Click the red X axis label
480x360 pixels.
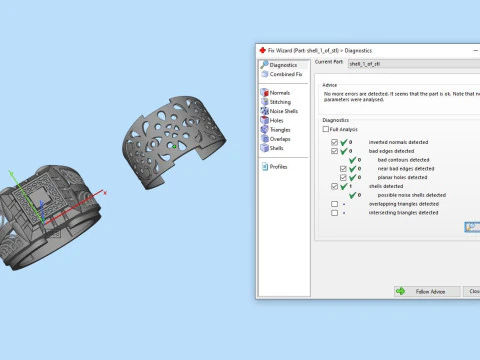click(x=105, y=193)
